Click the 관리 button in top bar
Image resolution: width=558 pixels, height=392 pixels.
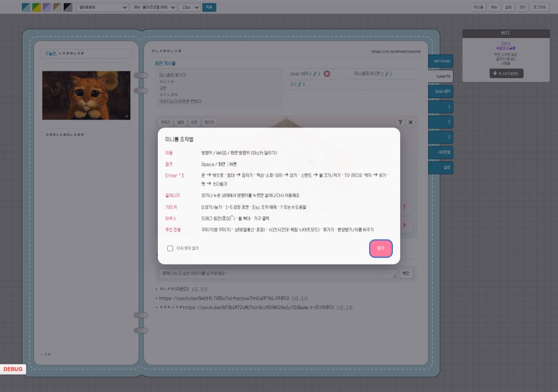coord(522,7)
